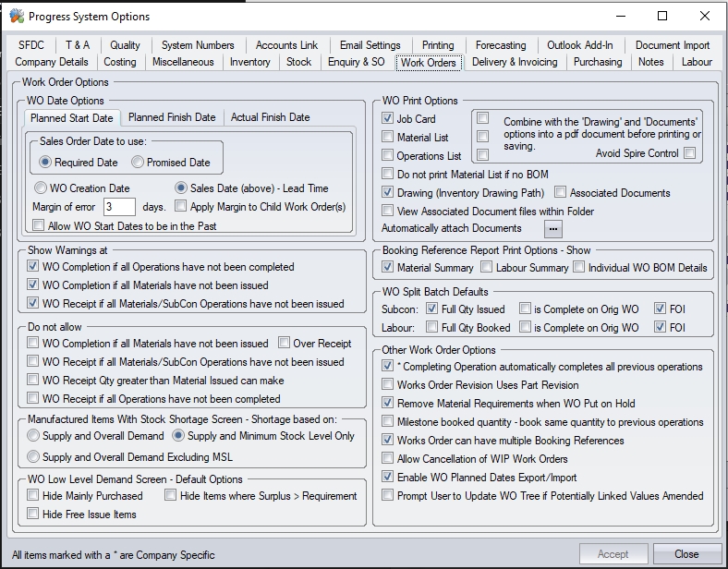
Task: Click the Margin of error days field
Action: coord(119,207)
